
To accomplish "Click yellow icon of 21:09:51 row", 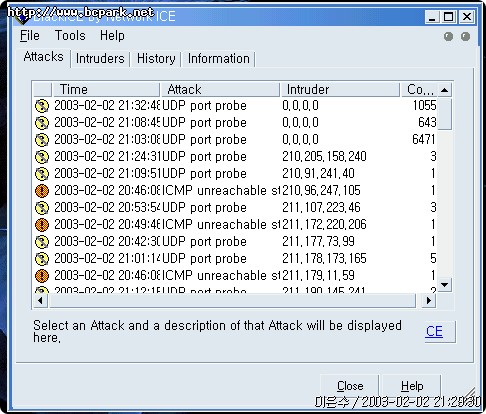I will pos(42,174).
